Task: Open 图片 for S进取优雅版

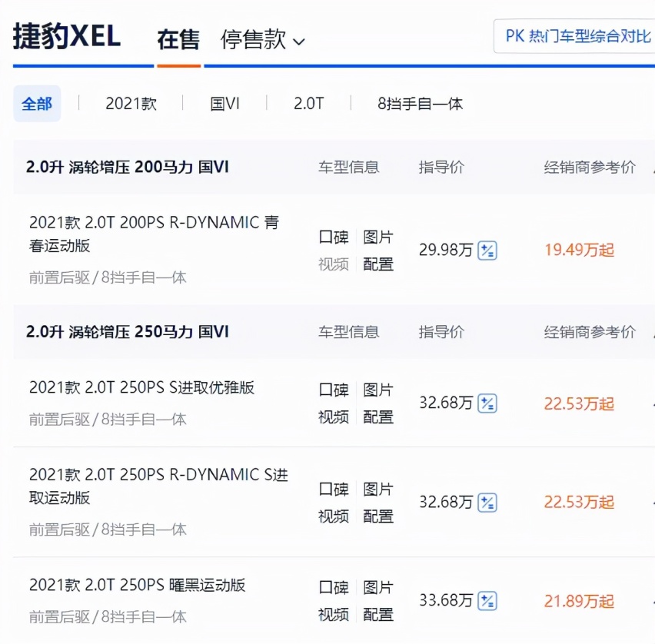Action: [x=378, y=390]
